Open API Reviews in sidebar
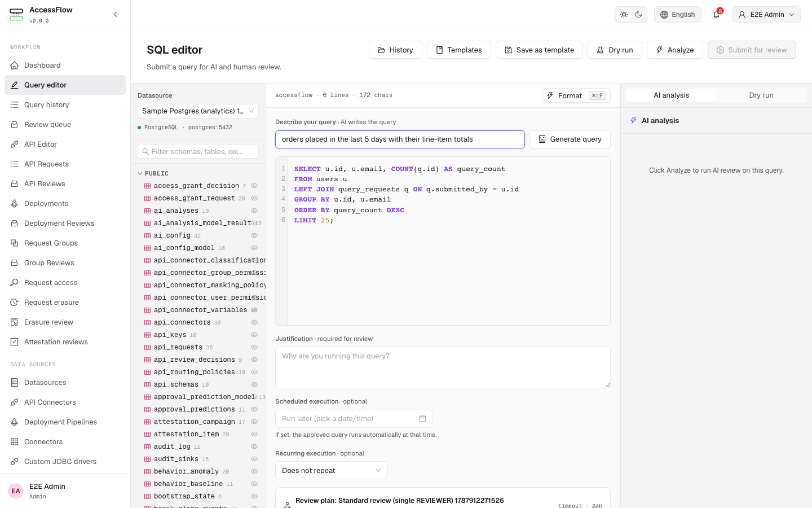 coord(65,184)
